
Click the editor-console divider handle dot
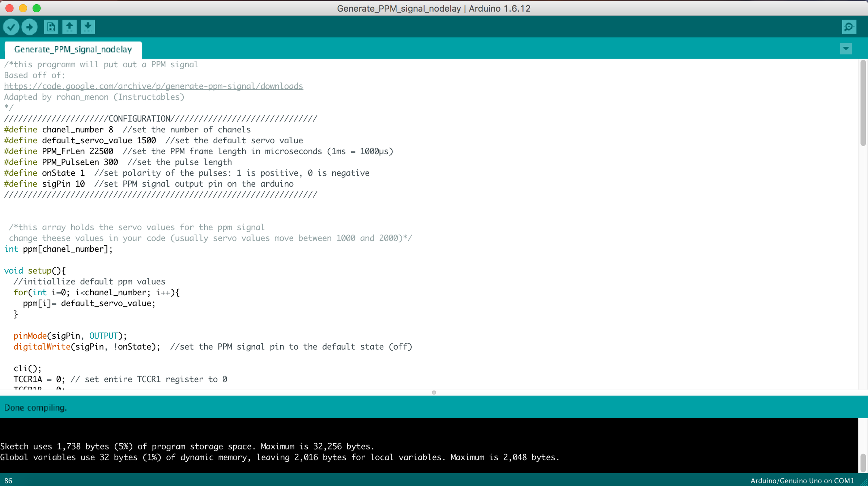coord(434,393)
